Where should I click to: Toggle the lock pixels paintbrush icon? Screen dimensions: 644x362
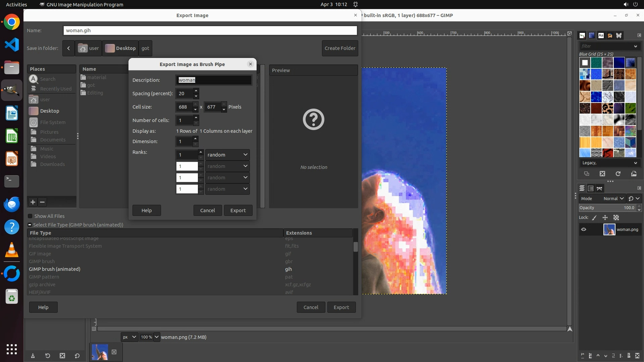[x=594, y=218]
